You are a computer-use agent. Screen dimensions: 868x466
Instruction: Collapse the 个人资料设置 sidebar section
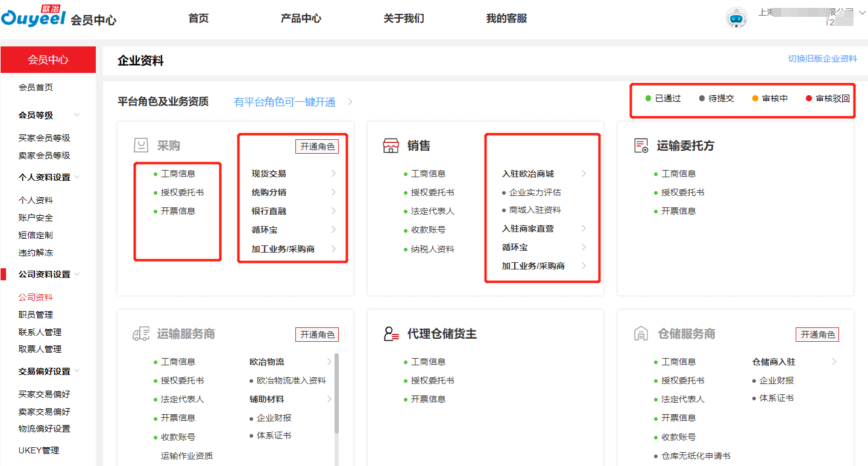tap(77, 177)
